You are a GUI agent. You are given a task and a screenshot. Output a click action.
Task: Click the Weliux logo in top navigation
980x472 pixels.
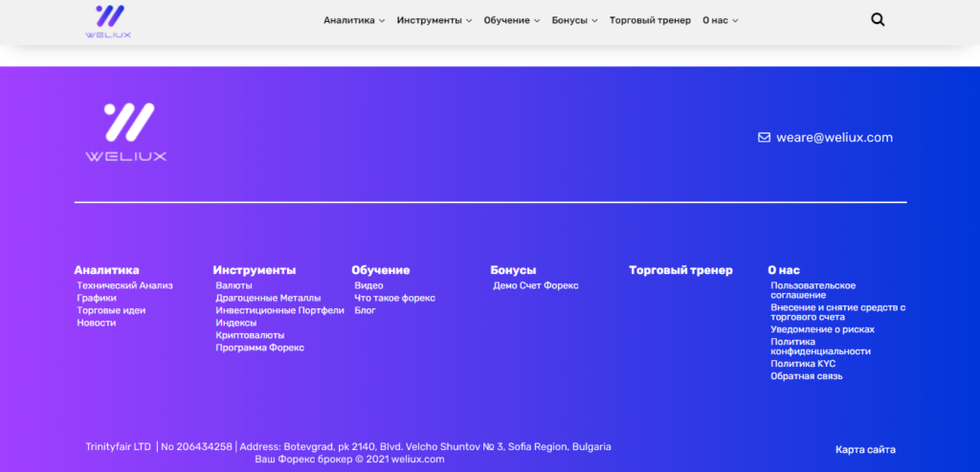108,21
